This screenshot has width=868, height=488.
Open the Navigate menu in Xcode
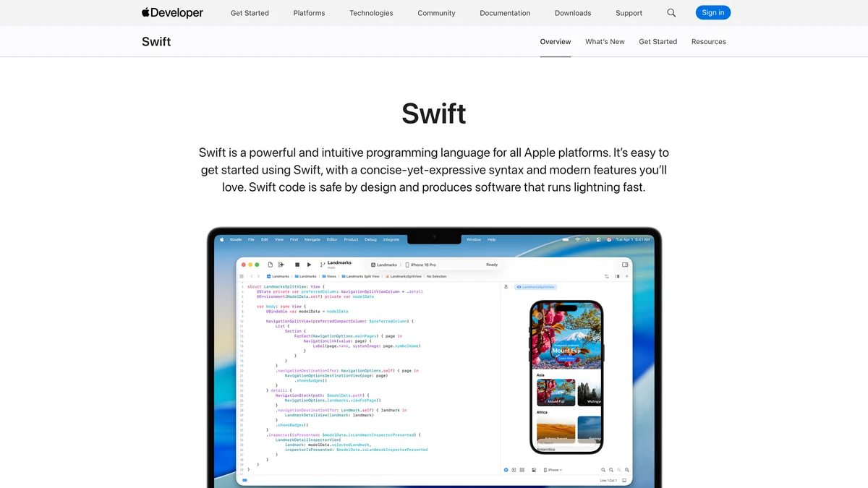pos(312,239)
